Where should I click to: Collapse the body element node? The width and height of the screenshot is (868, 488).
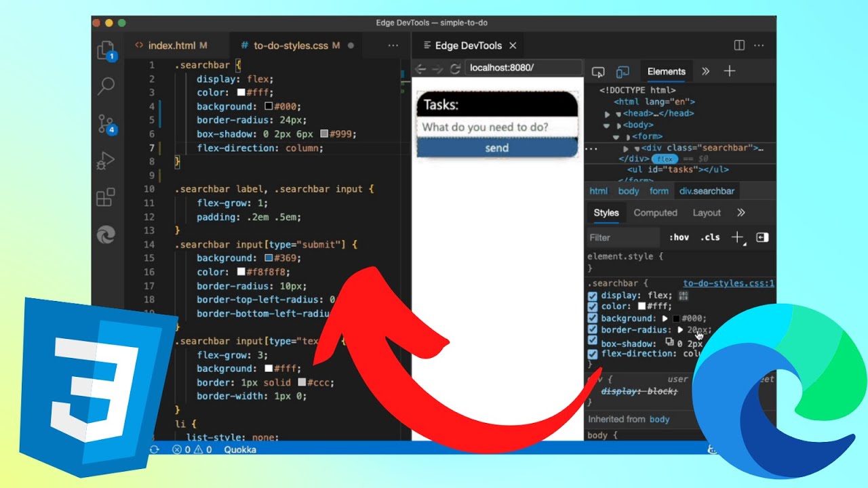[x=608, y=125]
